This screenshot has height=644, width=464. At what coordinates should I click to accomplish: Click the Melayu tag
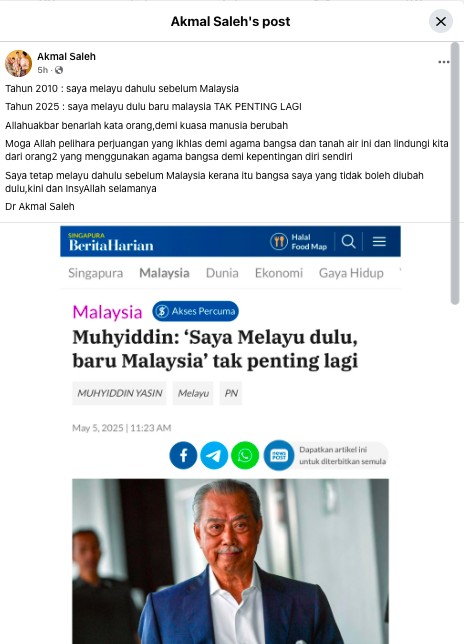pos(193,393)
